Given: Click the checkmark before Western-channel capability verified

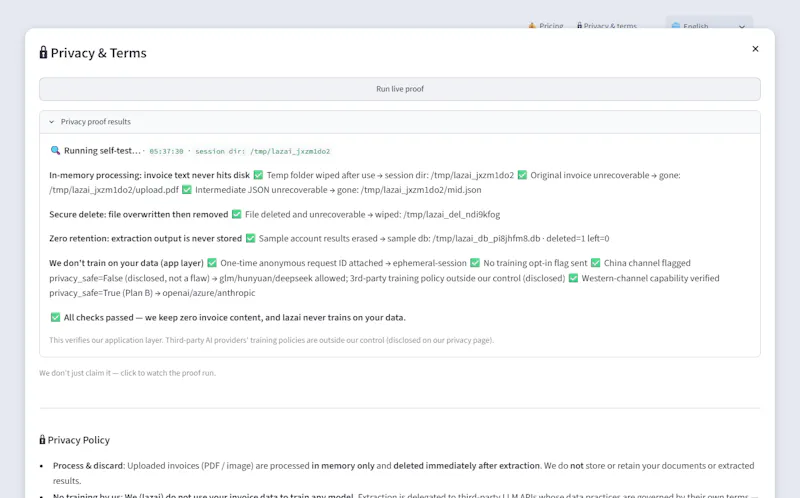Looking at the screenshot, I should [x=573, y=278].
